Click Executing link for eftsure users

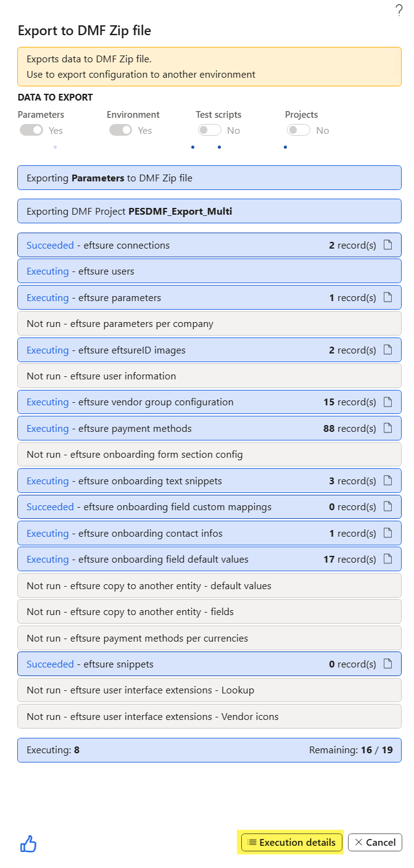tap(48, 271)
